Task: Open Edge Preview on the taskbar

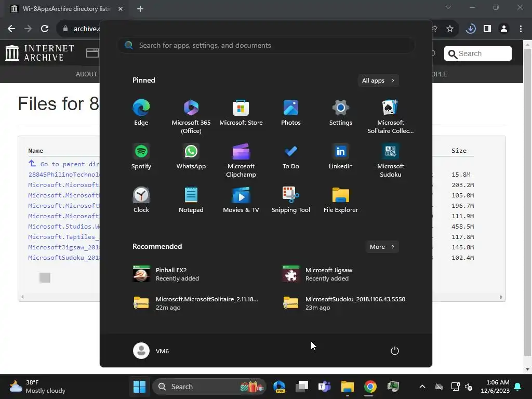Action: pos(279,387)
